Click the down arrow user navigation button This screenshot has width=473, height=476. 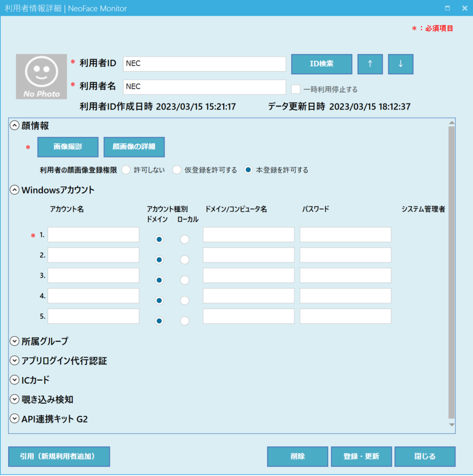pos(401,64)
